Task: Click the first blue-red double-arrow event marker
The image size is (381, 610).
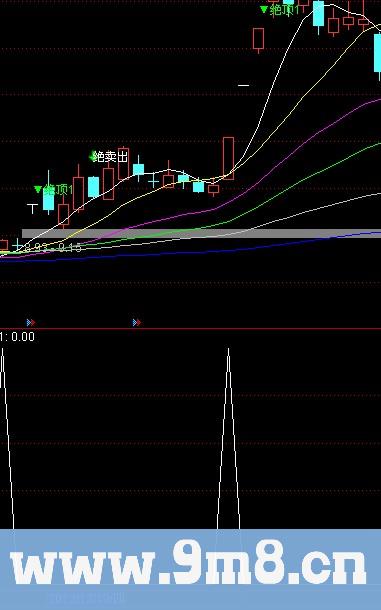Action: point(31,322)
